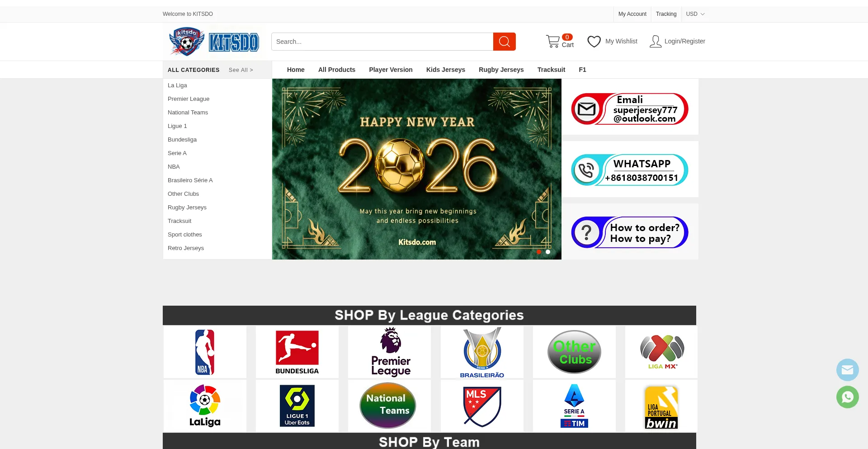Screen dimensions: 868x449
Task: Select the Premier League logo tile
Action: click(x=390, y=352)
